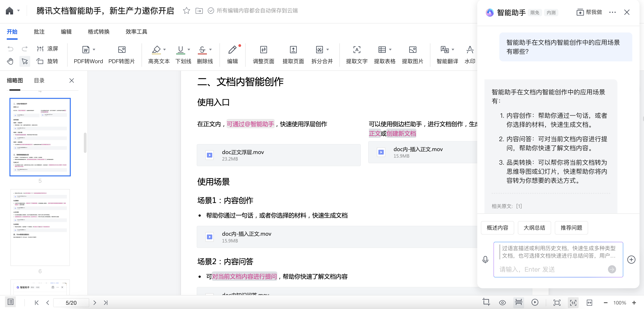
Task: Click the zoom in plus button
Action: (634, 302)
